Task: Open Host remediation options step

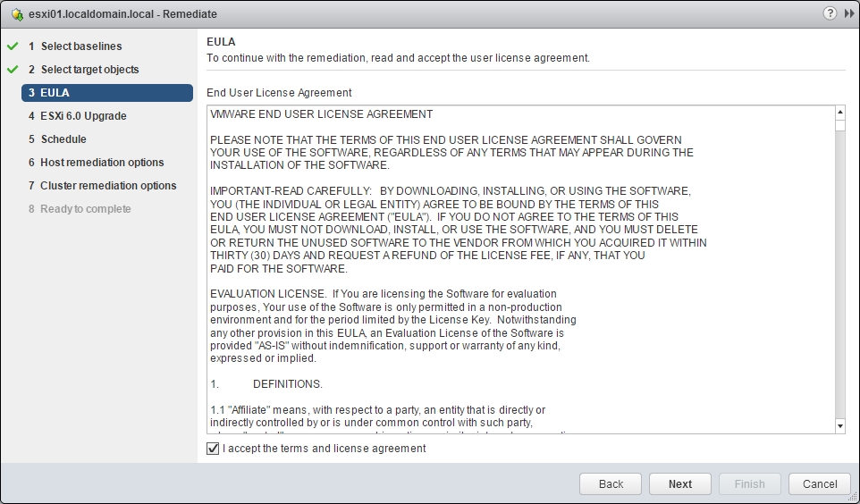Action: 102,163
